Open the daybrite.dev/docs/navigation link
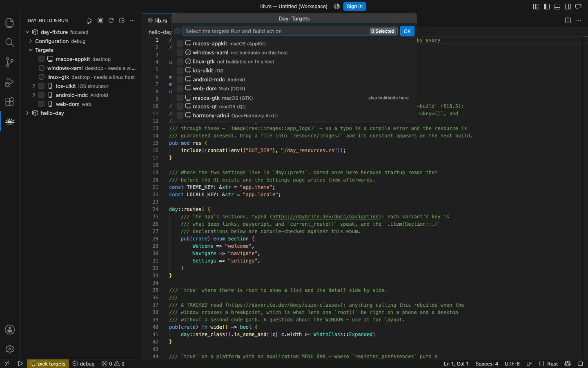588x368 pixels. [325, 217]
